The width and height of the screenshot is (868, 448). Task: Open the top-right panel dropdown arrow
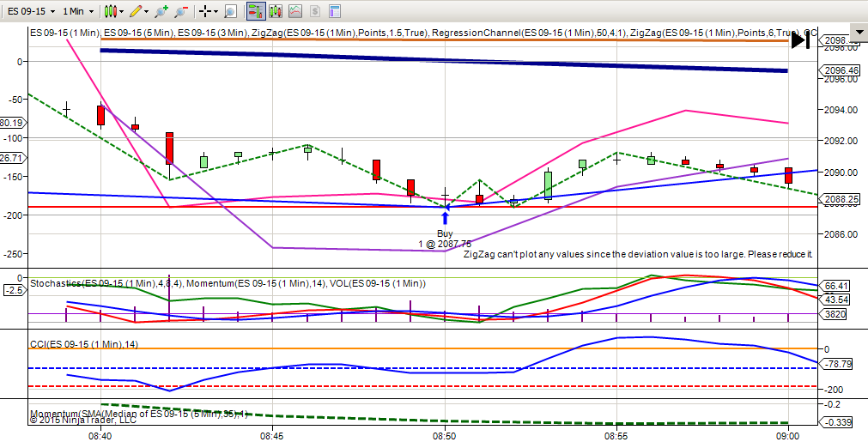pos(859,33)
